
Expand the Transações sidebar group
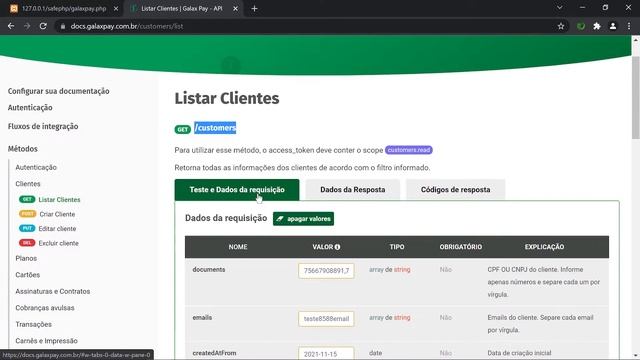[x=33, y=324]
